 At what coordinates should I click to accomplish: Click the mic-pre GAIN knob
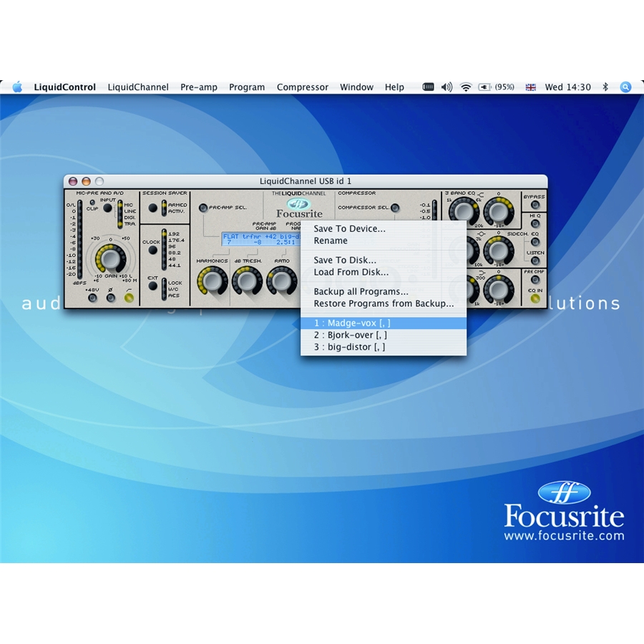point(110,258)
